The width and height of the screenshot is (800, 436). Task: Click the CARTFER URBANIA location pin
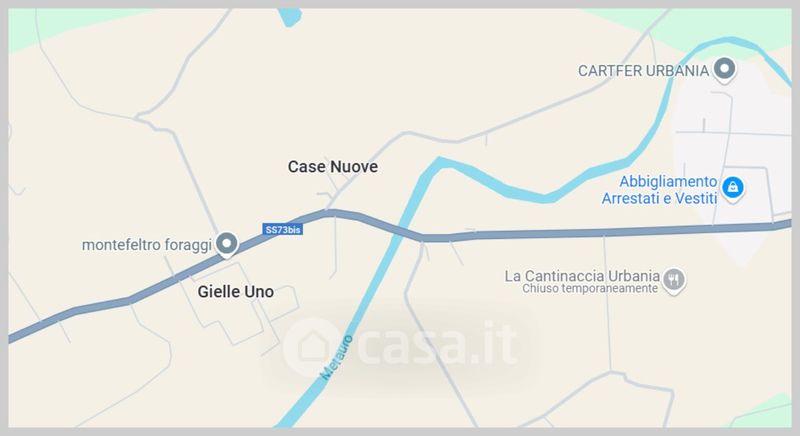tap(724, 69)
